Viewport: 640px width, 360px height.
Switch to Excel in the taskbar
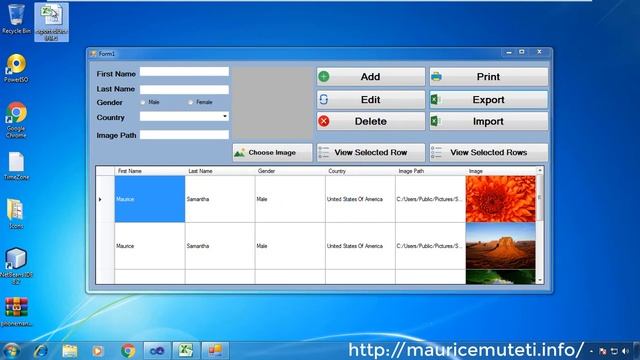186,351
